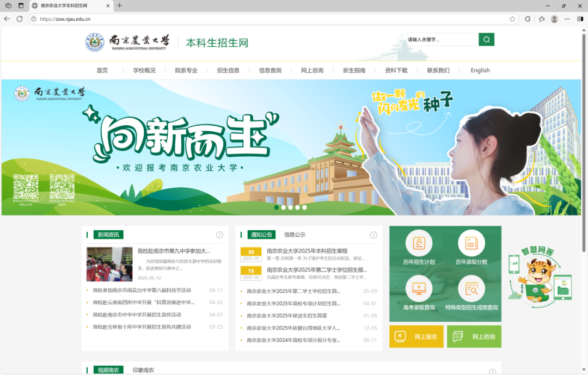Click the green search magnifier button
The height and width of the screenshot is (375, 588).
tap(486, 40)
